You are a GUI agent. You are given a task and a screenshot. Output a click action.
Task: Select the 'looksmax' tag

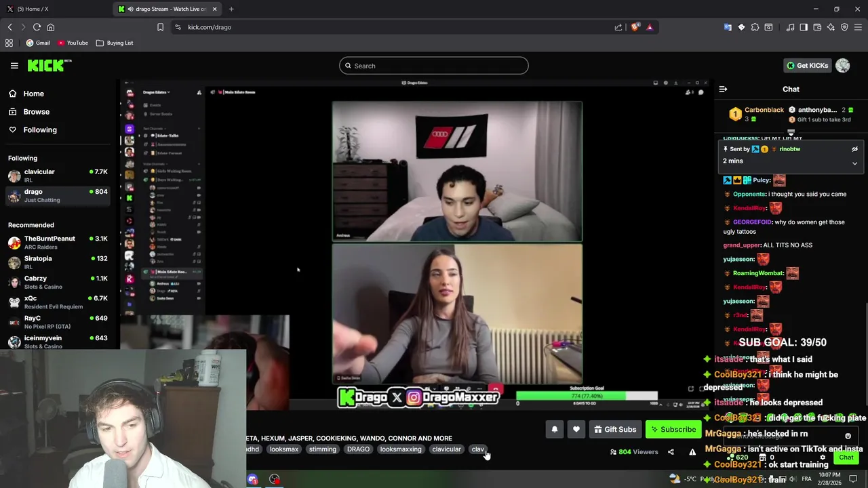284,449
